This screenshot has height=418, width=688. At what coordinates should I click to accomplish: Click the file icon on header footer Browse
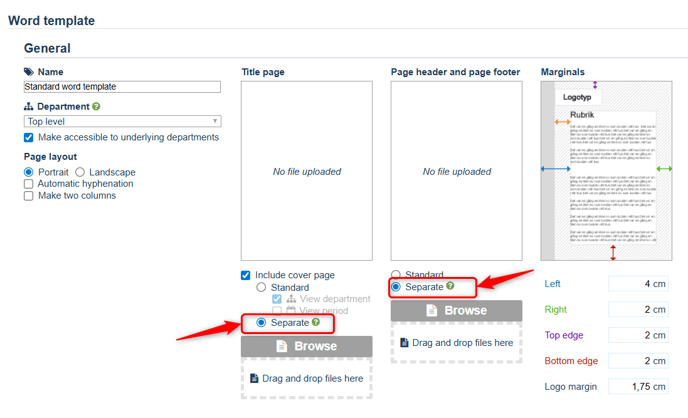(x=430, y=311)
